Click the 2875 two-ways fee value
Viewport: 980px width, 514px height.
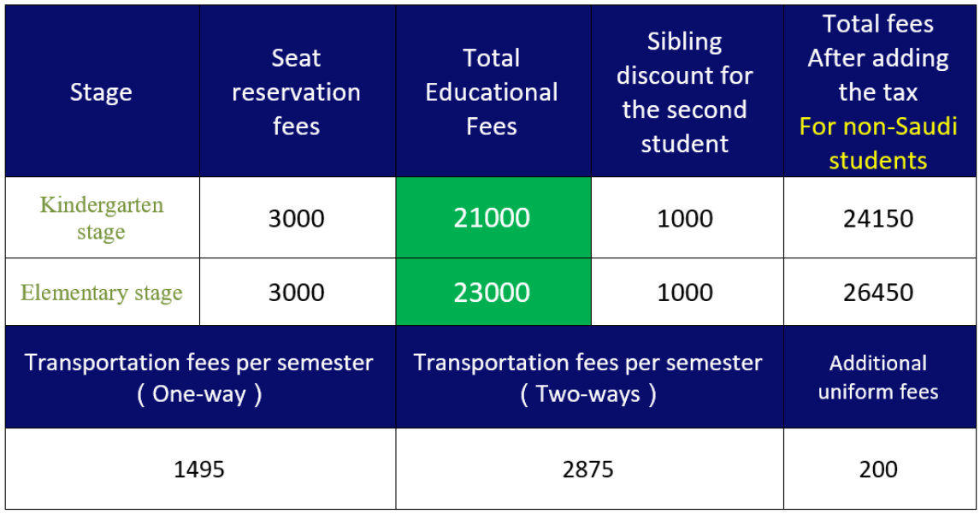click(589, 469)
